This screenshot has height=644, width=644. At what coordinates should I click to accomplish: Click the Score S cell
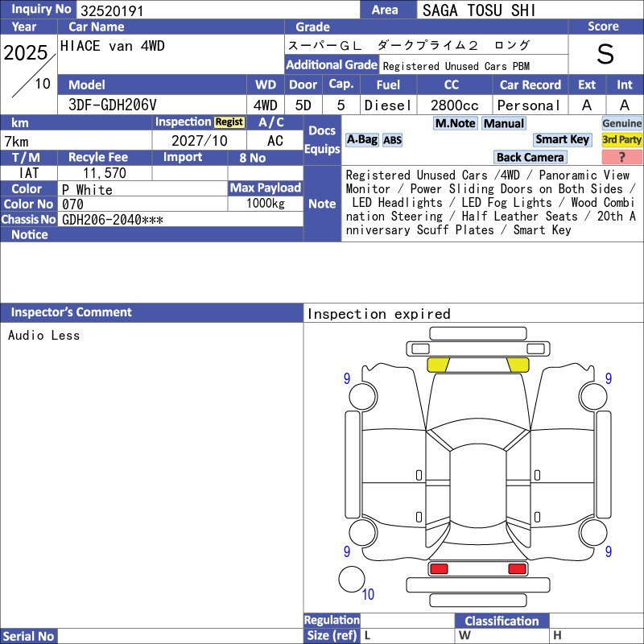tap(605, 54)
